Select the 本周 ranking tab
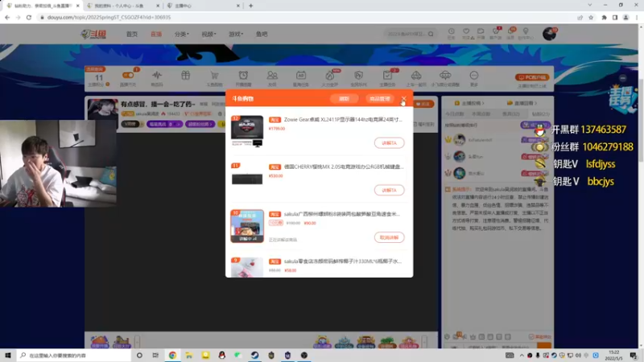 point(481,113)
